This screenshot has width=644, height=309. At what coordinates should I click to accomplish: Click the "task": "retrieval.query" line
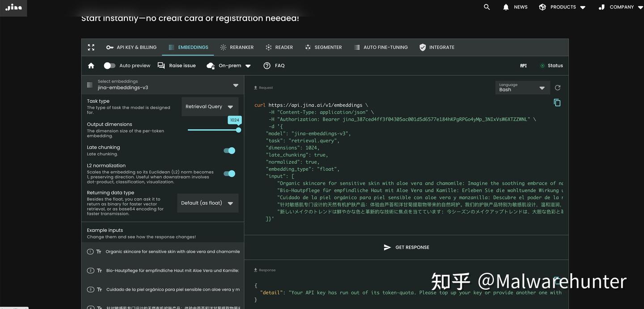(303, 140)
